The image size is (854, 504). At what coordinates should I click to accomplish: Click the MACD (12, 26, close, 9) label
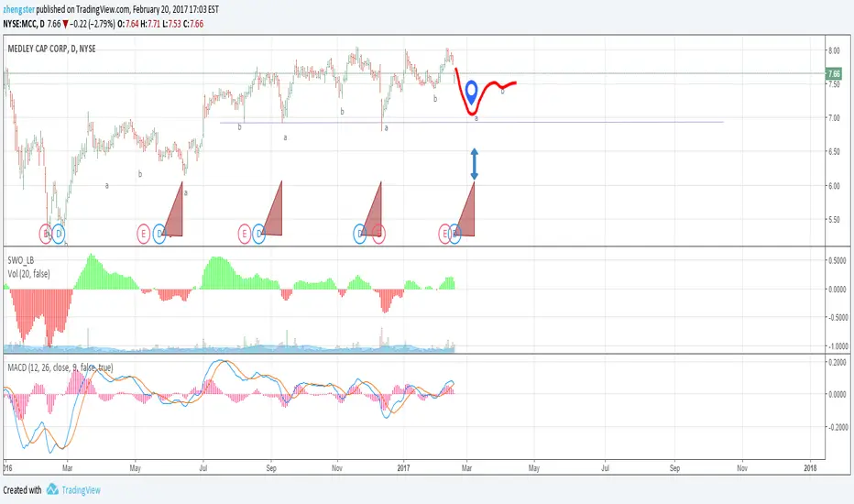point(60,367)
